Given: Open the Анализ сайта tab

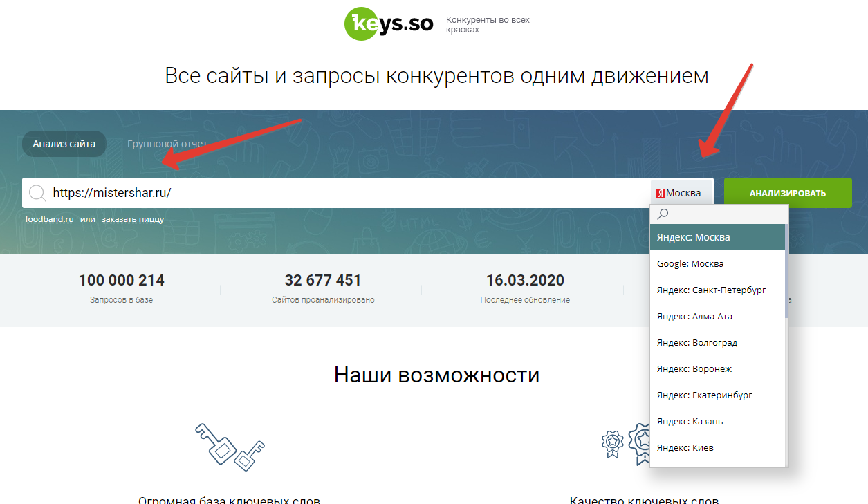Looking at the screenshot, I should (64, 144).
